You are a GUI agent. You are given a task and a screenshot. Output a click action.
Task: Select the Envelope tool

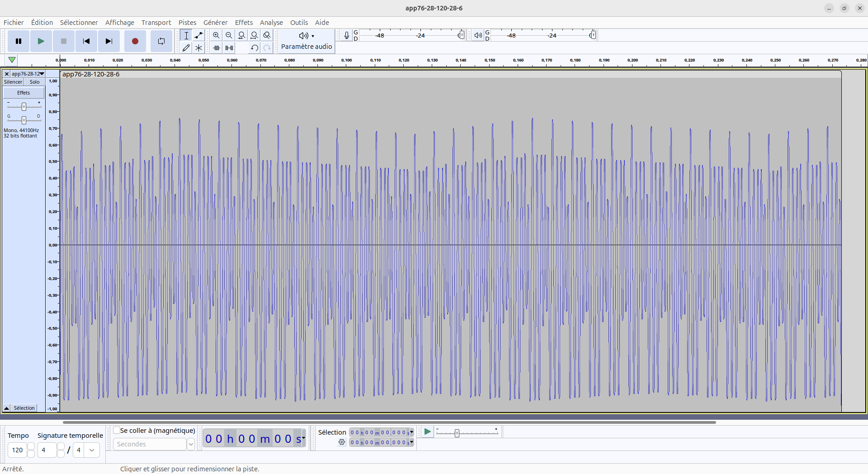coord(198,35)
